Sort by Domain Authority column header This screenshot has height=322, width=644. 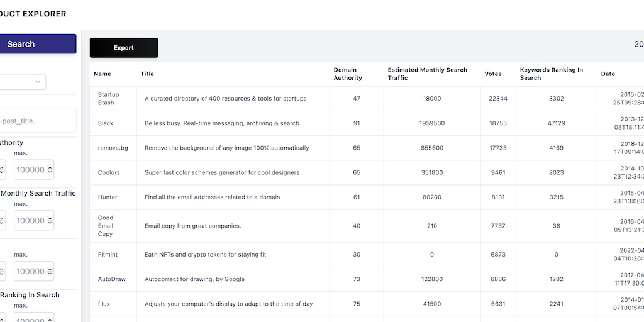348,74
